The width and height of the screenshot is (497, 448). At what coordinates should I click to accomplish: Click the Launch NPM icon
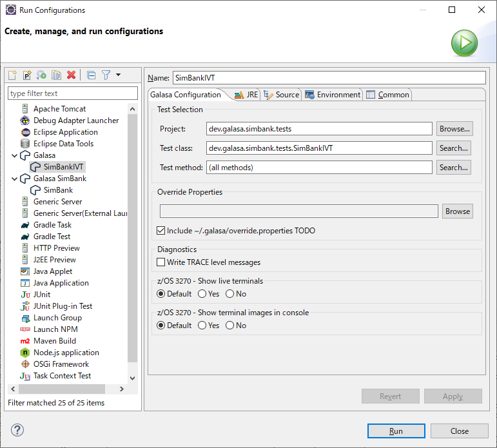point(25,329)
